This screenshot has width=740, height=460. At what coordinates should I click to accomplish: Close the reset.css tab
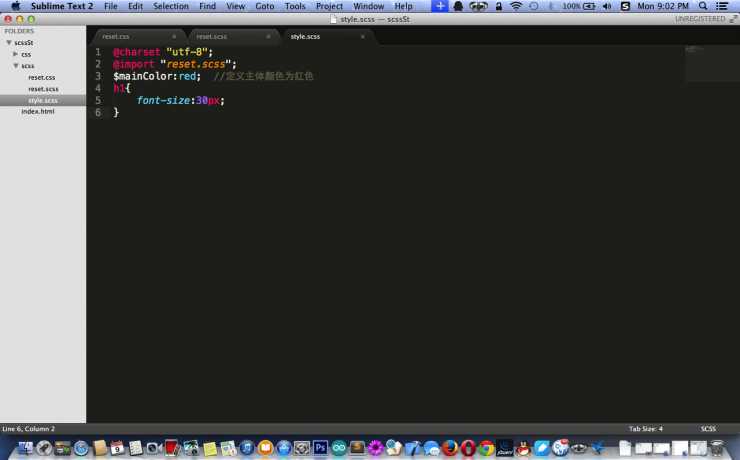pos(174,36)
